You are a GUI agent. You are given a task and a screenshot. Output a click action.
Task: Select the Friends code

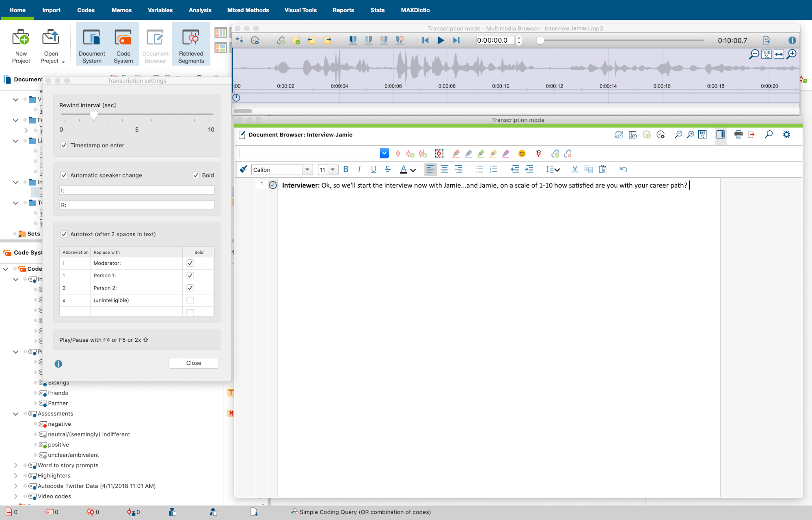click(58, 393)
